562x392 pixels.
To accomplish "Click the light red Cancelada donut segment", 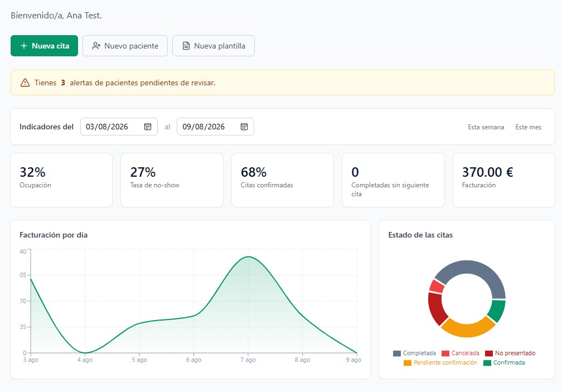I will [x=437, y=286].
